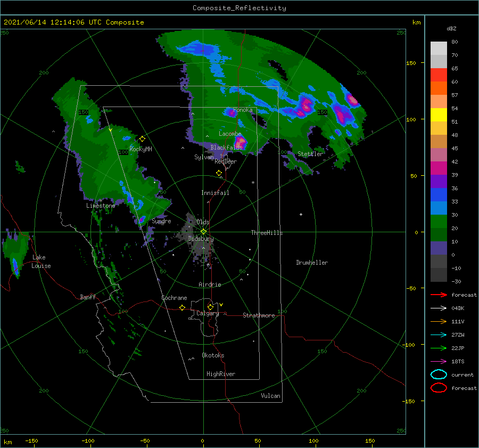Click the Cochrane label
This screenshot has height=448, width=479.
click(x=174, y=298)
